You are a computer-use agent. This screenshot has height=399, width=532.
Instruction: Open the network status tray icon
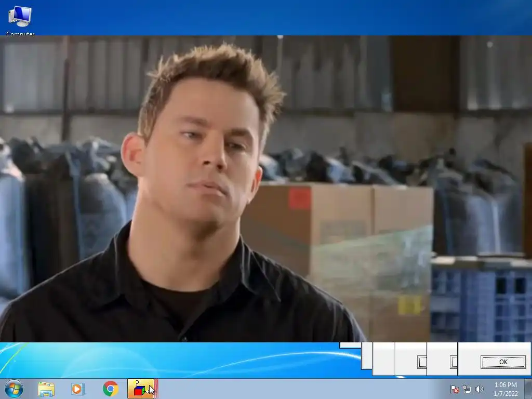[467, 389]
